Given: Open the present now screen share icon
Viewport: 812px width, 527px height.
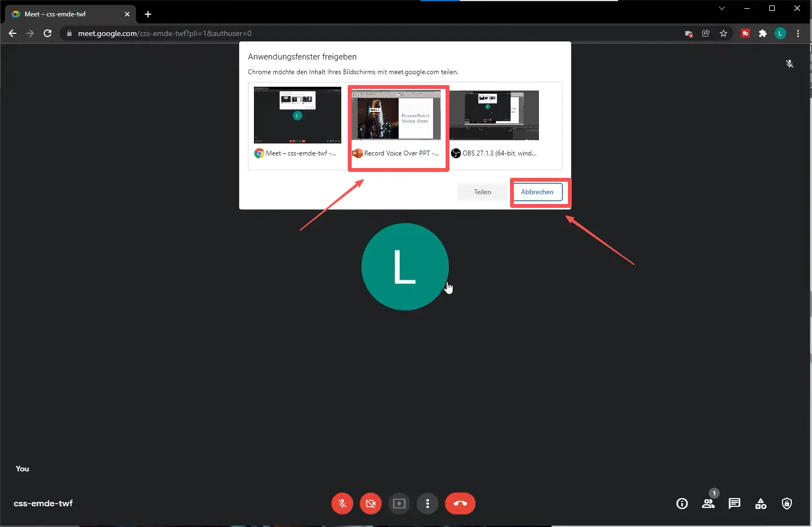Looking at the screenshot, I should (x=399, y=504).
